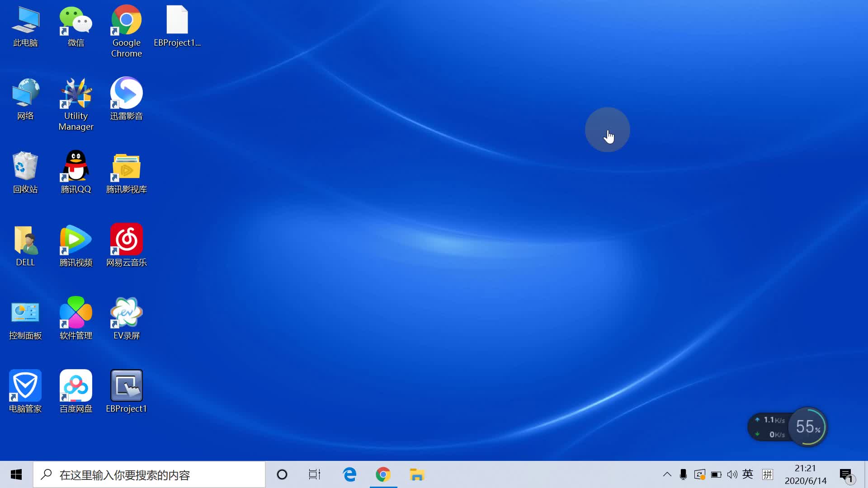This screenshot has width=868, height=488.
Task: Select the 软件管理 shortcut
Action: (x=76, y=319)
